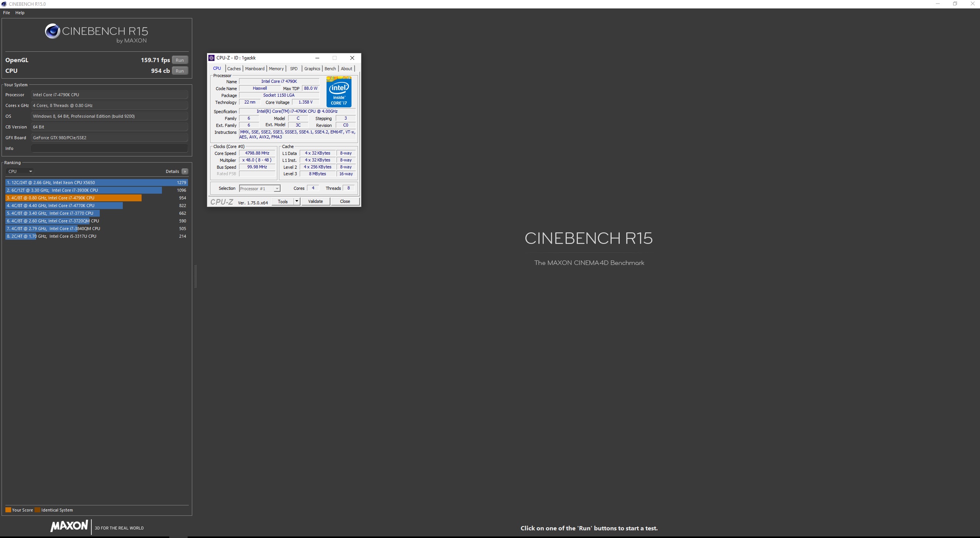Switch to About tab in CPU-Z

point(346,69)
